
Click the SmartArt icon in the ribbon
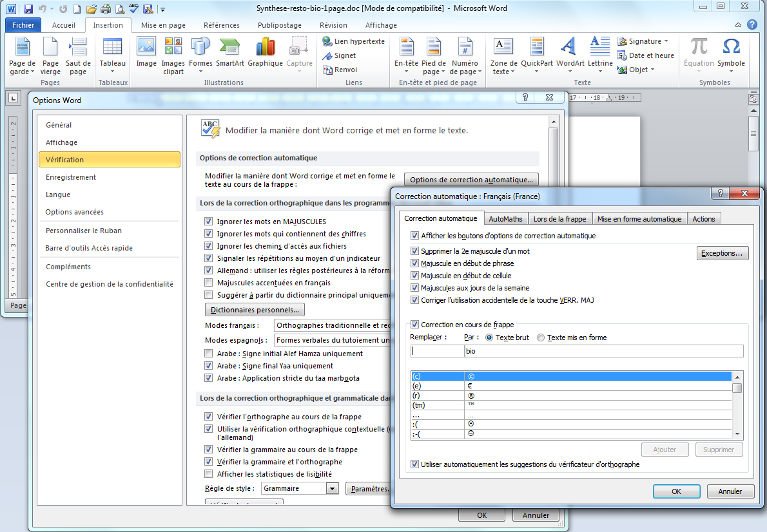[229, 47]
